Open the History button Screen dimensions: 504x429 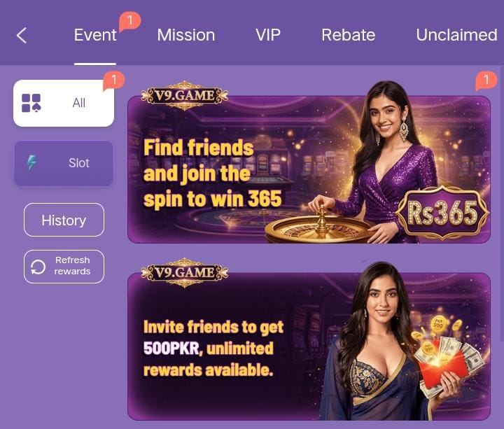(x=64, y=220)
